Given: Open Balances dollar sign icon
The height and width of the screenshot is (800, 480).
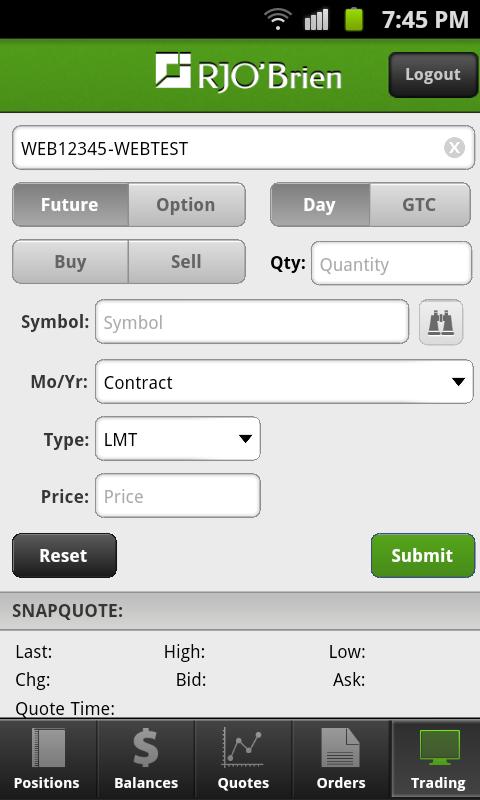Looking at the screenshot, I should click(x=146, y=748).
